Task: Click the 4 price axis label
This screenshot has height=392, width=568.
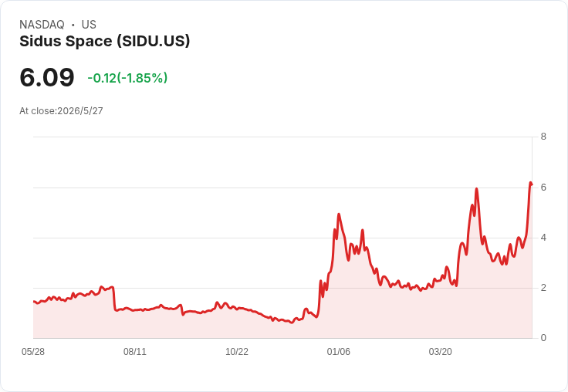Action: pyautogui.click(x=543, y=238)
